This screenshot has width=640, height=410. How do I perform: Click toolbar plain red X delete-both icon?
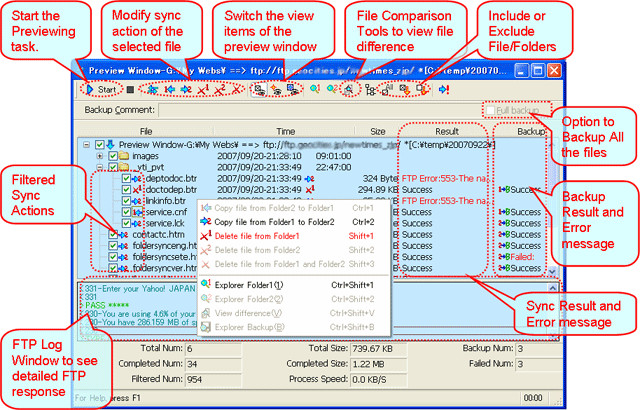coord(236,89)
